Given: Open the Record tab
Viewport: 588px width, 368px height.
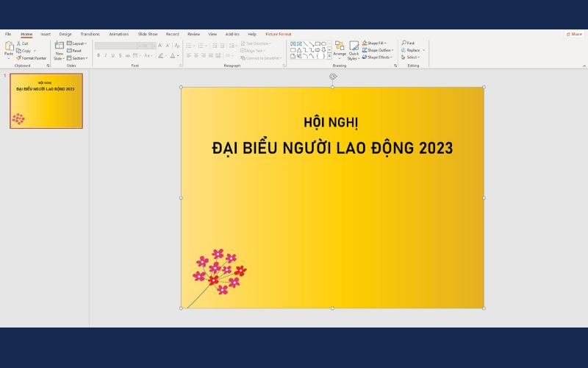Looking at the screenshot, I should click(x=173, y=34).
